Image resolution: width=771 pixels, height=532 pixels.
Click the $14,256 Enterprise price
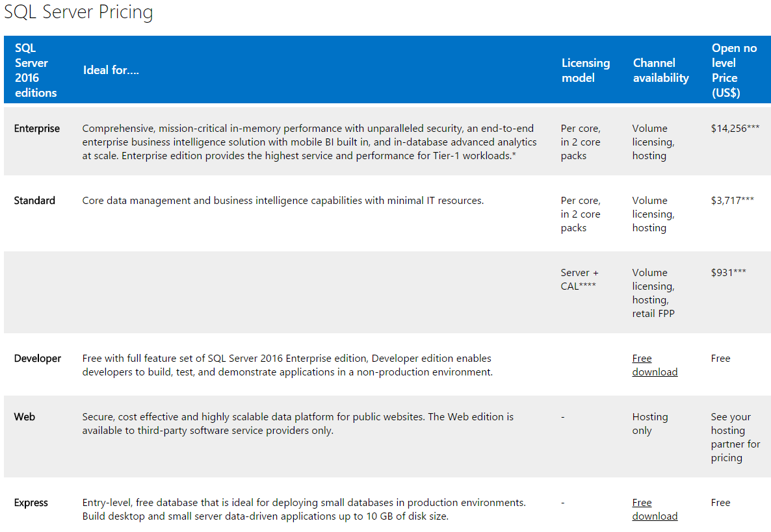pos(735,129)
